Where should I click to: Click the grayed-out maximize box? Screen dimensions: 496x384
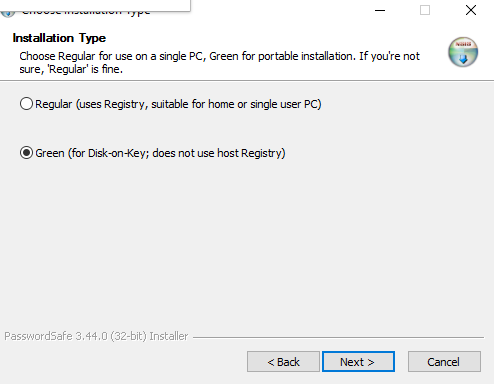point(425,10)
